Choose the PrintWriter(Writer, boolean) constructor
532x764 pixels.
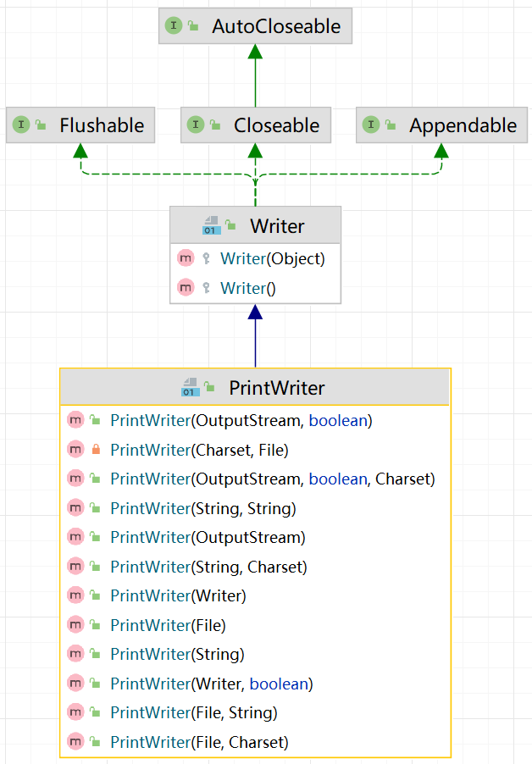point(211,684)
